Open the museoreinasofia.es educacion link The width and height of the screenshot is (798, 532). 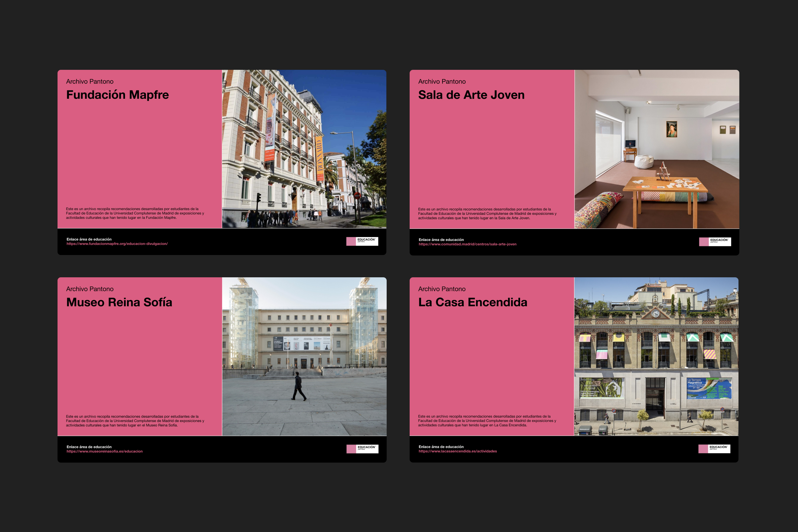(104, 451)
